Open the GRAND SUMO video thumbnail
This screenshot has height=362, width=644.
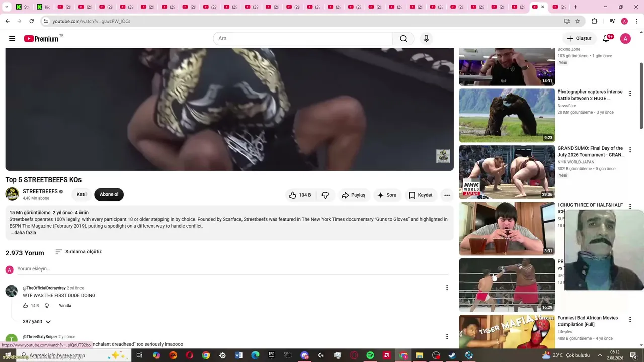507,172
